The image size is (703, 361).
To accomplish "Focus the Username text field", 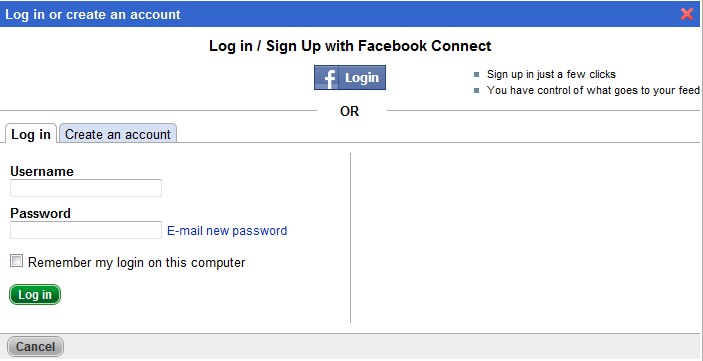I will 86,188.
